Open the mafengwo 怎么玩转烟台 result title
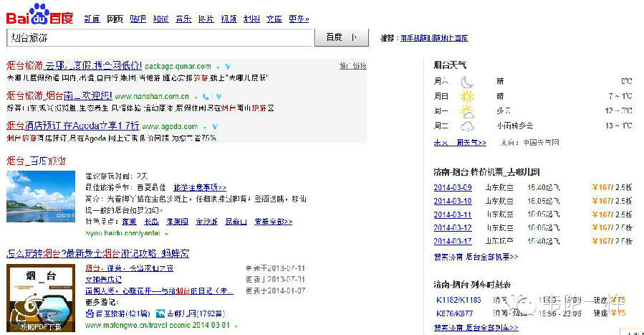This screenshot has width=644, height=335. (x=97, y=253)
